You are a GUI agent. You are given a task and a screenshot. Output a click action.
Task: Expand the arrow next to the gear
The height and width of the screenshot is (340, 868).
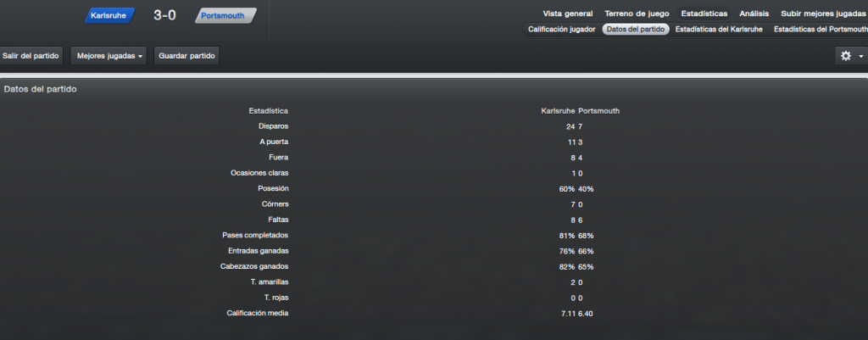click(861, 57)
